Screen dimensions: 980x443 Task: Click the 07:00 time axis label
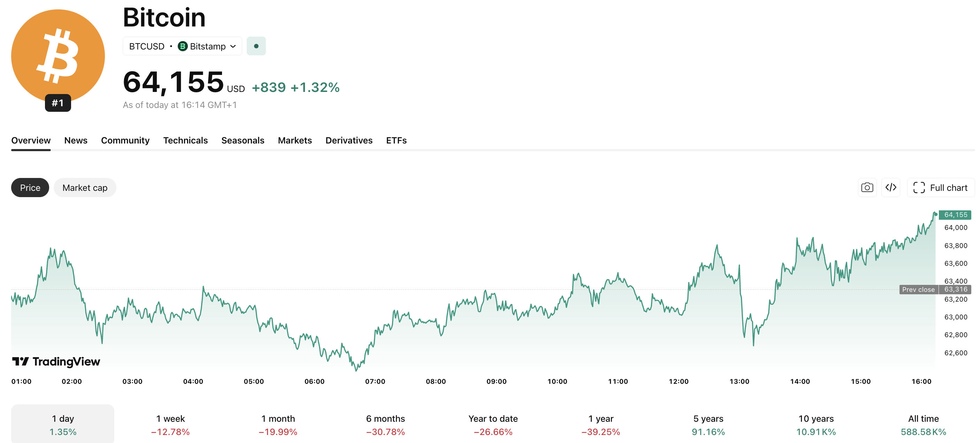[375, 381]
